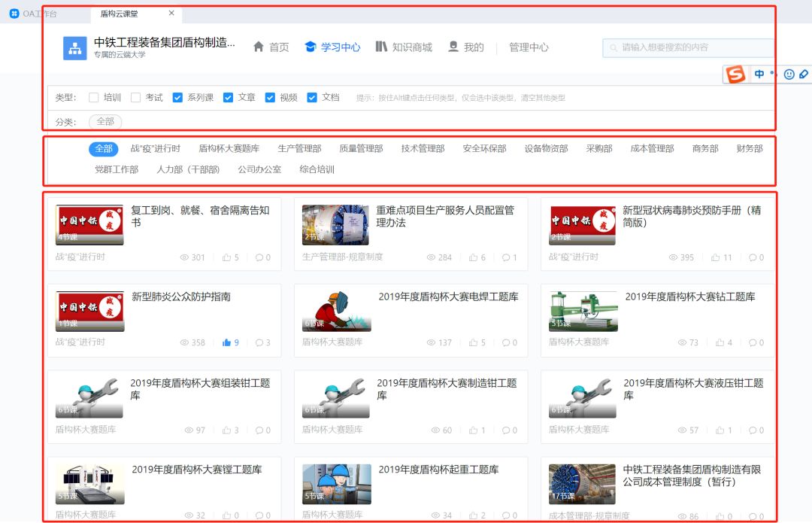Close the 盾构云课堂 tab
The image size is (812, 523).
tap(171, 13)
